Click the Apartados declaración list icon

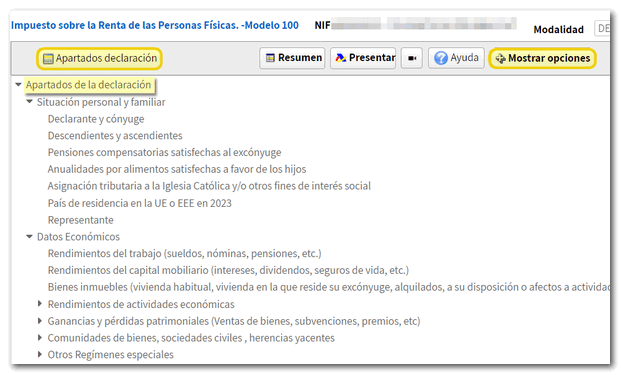point(48,59)
